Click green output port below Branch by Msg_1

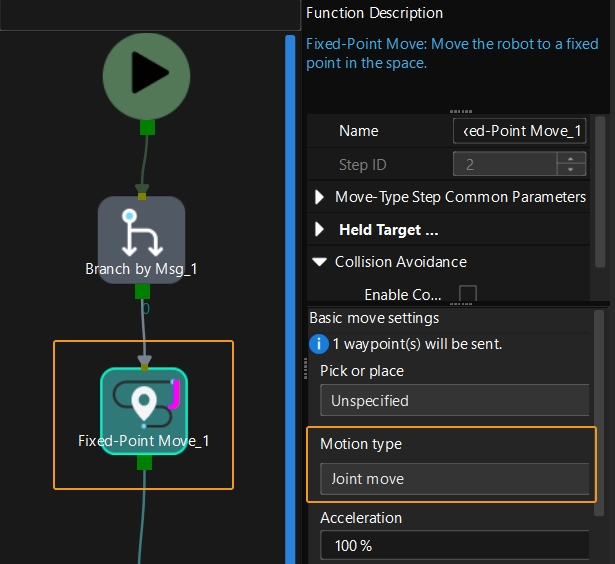click(x=142, y=291)
